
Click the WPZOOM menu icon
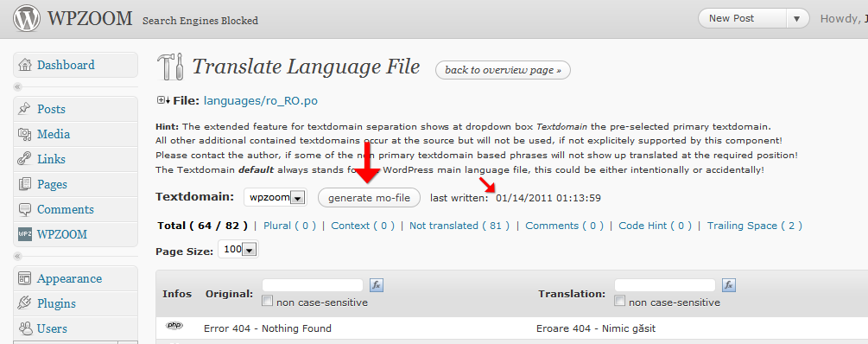(x=25, y=234)
